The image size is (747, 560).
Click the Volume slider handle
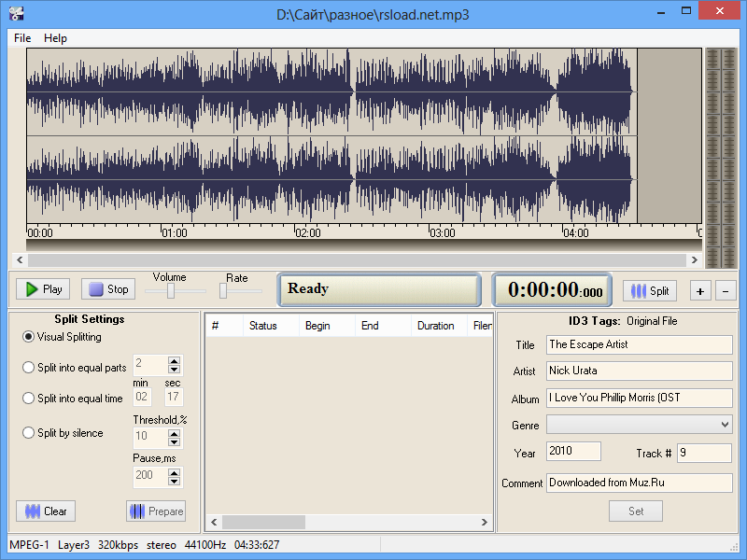point(171,291)
